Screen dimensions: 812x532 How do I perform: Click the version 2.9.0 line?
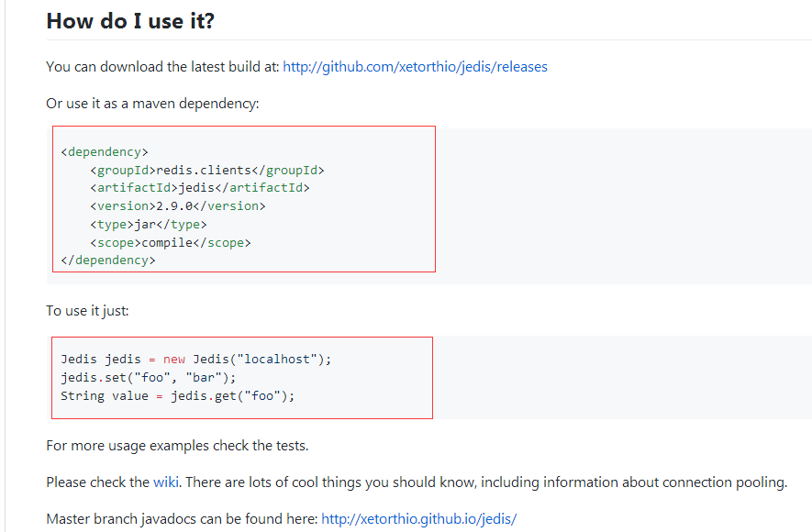[184, 206]
